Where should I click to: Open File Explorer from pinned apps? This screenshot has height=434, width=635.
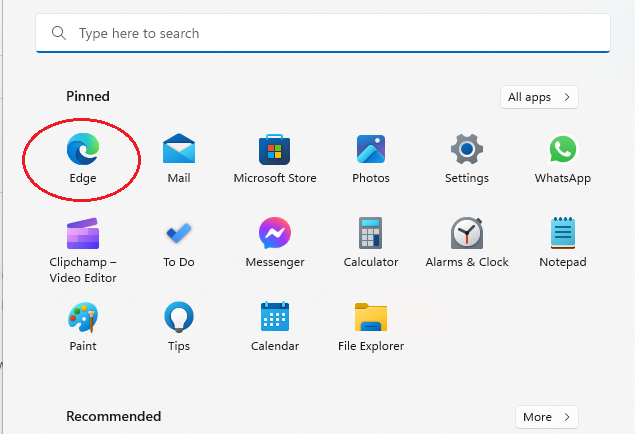coord(371,319)
